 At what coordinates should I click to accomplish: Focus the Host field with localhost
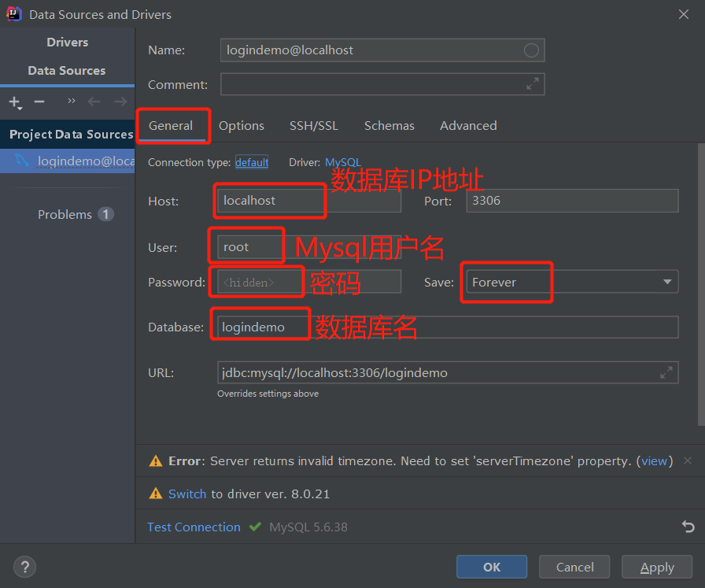(309, 201)
